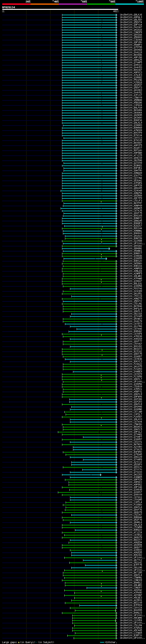Select the UniRef100_A5ARF0 label

(131, 45)
